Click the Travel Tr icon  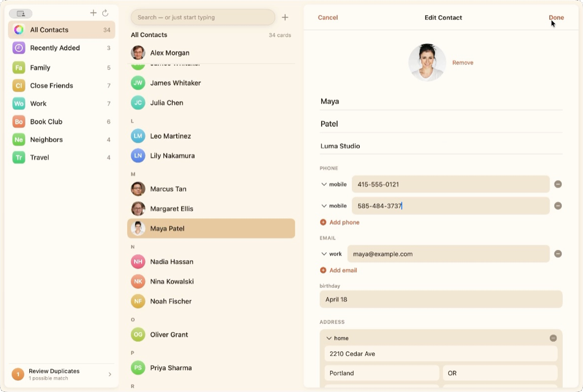tap(19, 157)
